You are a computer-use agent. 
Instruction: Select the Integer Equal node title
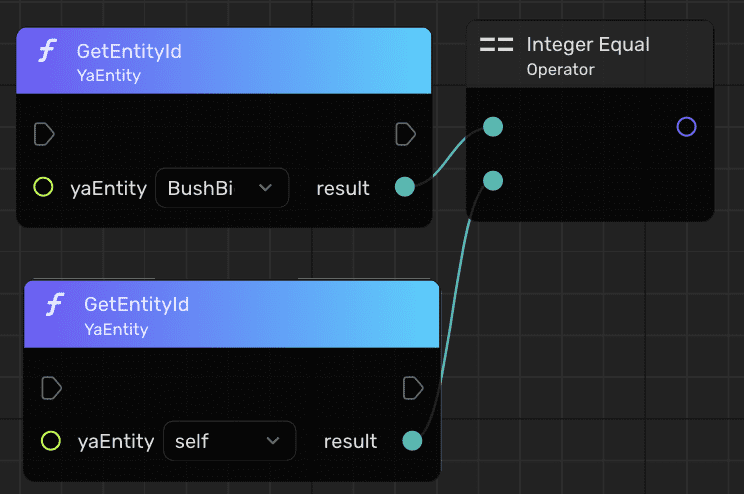coord(588,45)
